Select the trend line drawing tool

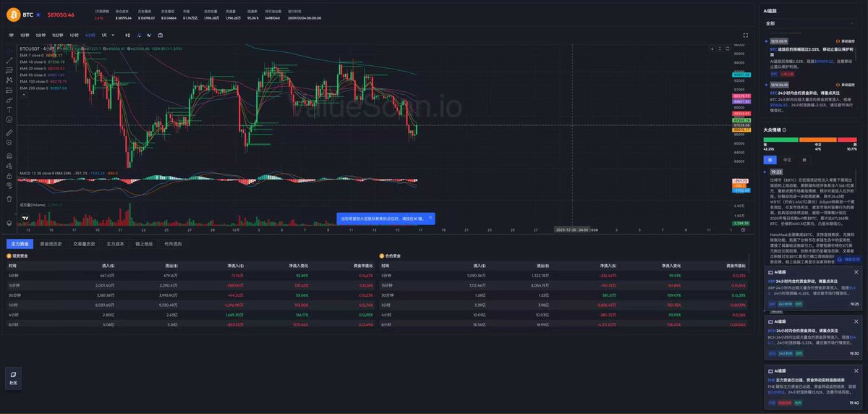9,59
